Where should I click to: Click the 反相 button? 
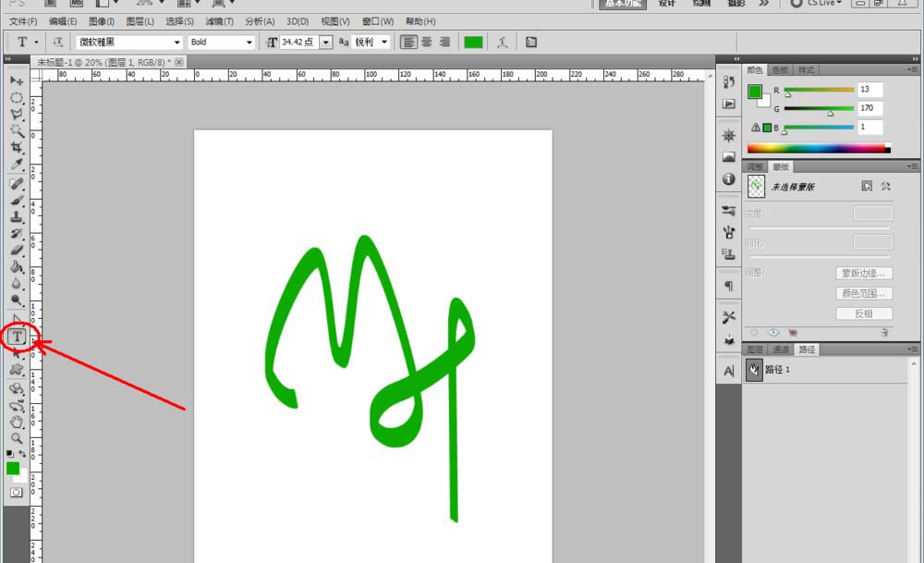click(864, 313)
